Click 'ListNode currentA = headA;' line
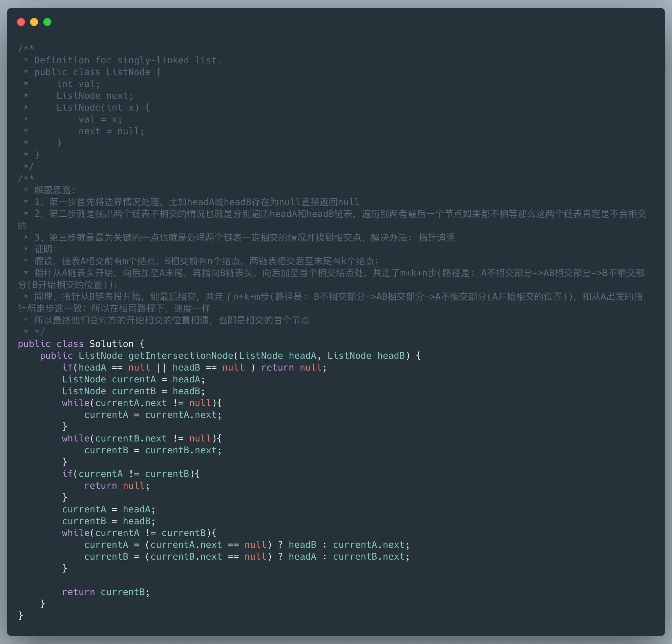The height and width of the screenshot is (644, 672). click(133, 379)
